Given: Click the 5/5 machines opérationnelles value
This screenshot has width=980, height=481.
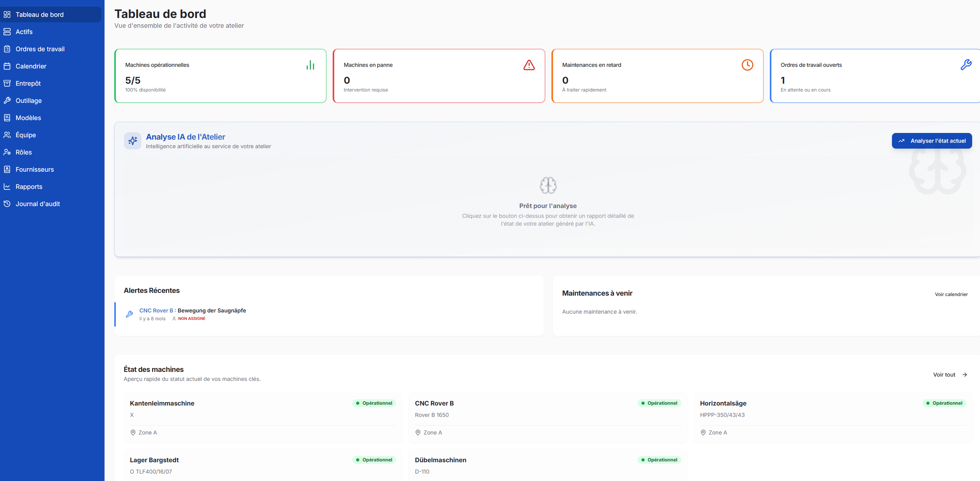Looking at the screenshot, I should tap(133, 80).
